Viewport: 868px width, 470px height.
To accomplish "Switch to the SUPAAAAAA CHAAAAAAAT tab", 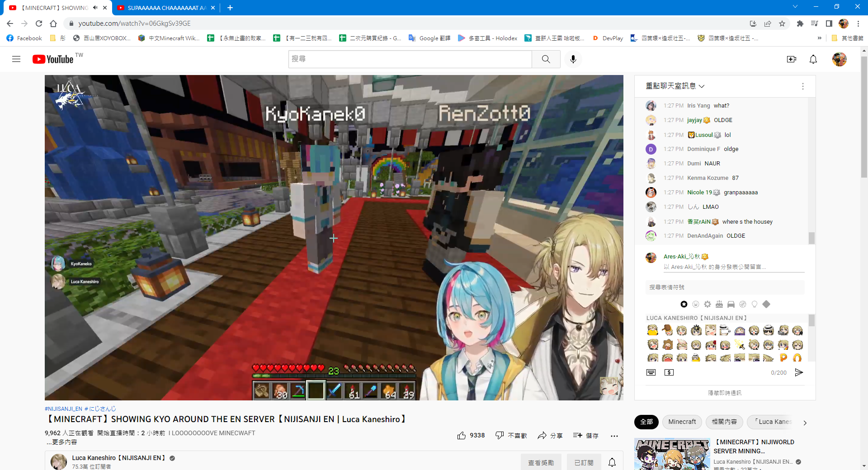I will tap(167, 8).
